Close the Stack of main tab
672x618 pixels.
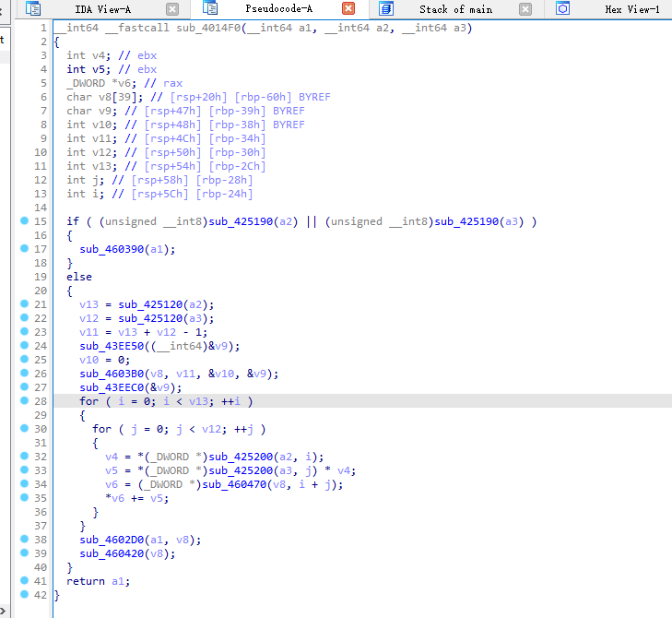coord(525,9)
